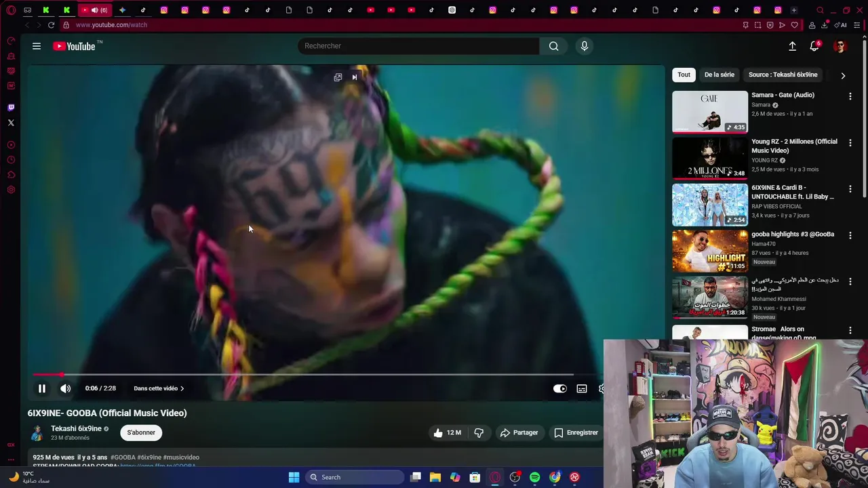Mute the playing tab via its speaker icon
The width and height of the screenshot is (868, 488).
pos(94,10)
